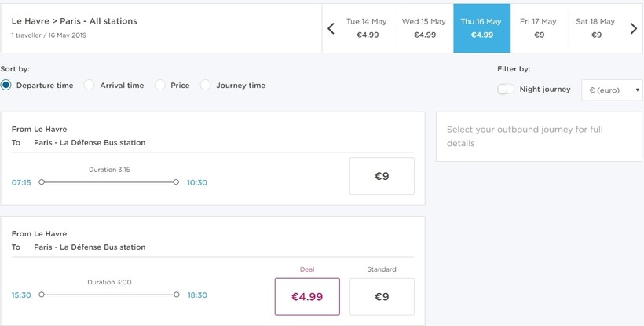Pick the €9 fare for 07:15 departure
Viewport: 644px width, 326px height.
382,176
